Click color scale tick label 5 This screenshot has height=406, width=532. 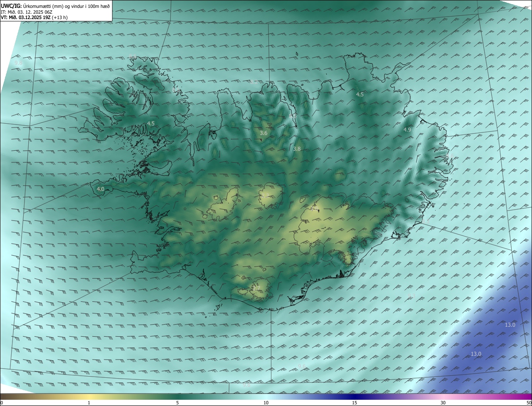coord(177,403)
